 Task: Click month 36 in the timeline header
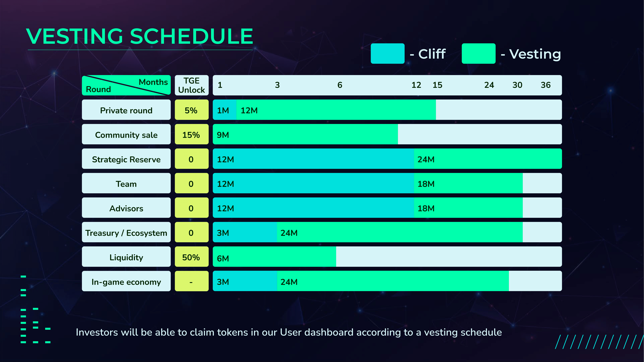pos(546,85)
